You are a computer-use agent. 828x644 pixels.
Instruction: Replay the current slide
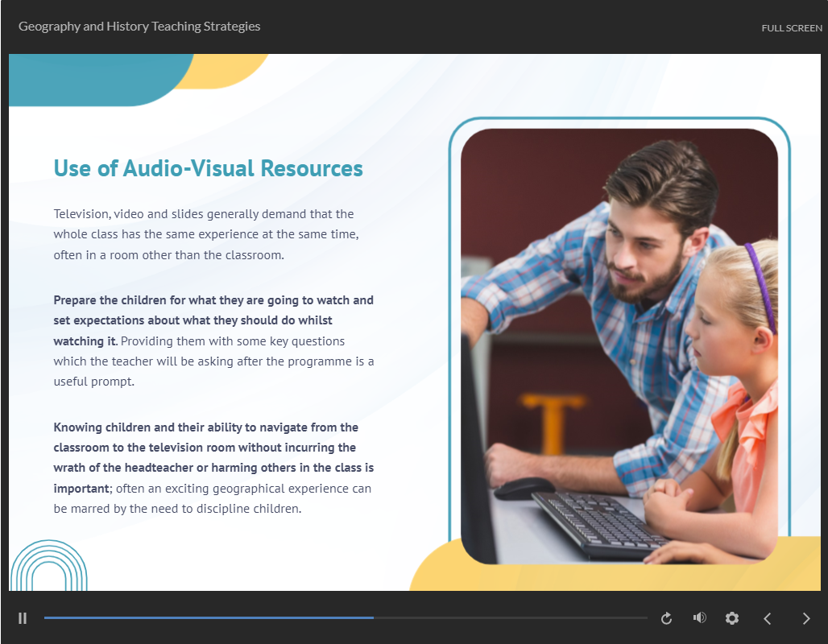click(x=666, y=618)
